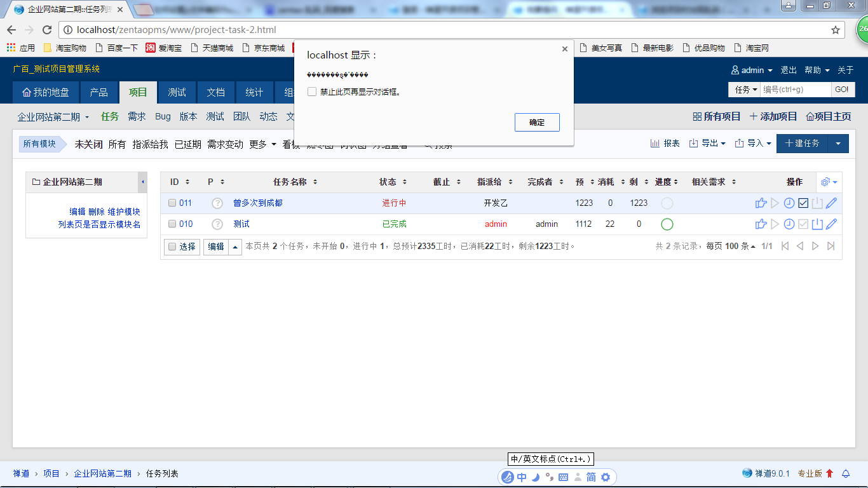This screenshot has width=868, height=488.
Task: Expand the 企业网站第二期 project switcher dropdown
Action: pyautogui.click(x=53, y=117)
